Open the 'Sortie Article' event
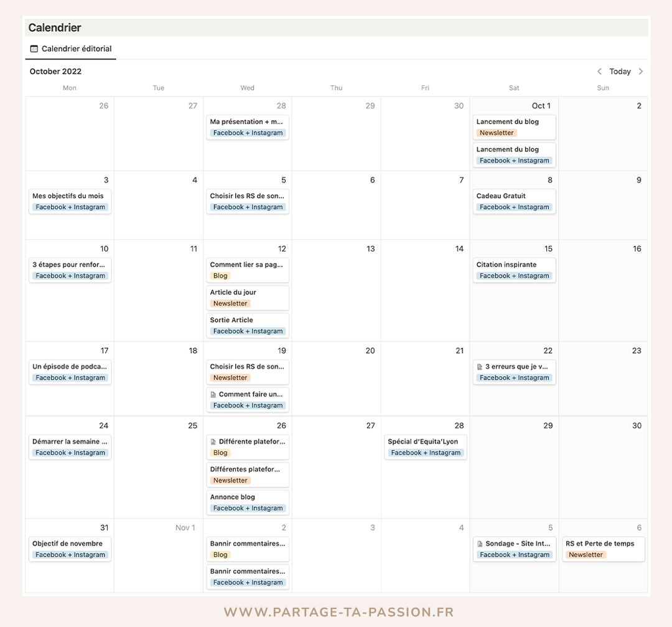The image size is (672, 627). [x=248, y=325]
